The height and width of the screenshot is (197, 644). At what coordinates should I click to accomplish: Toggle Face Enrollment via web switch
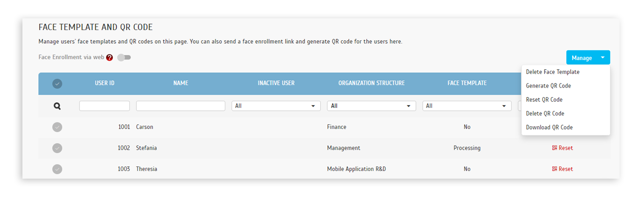click(x=124, y=58)
